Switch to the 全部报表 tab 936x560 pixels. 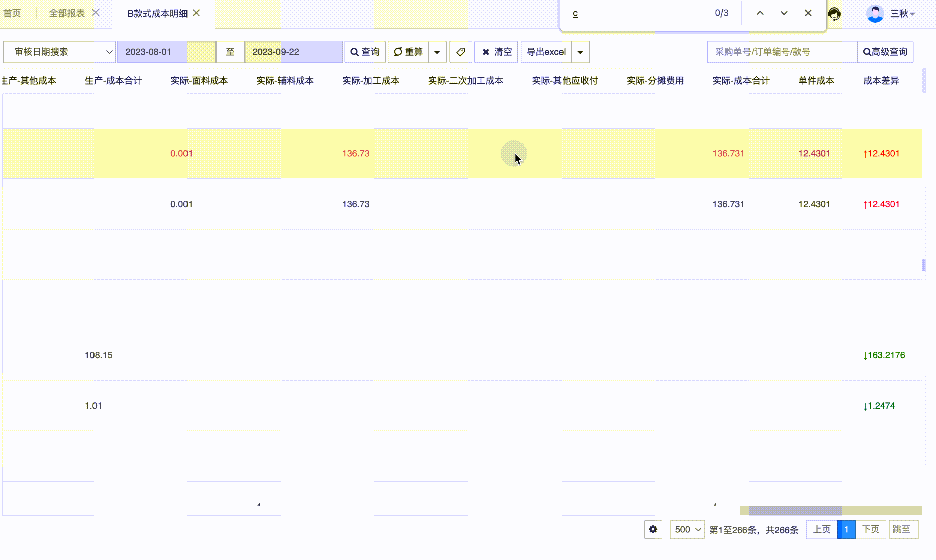(67, 13)
